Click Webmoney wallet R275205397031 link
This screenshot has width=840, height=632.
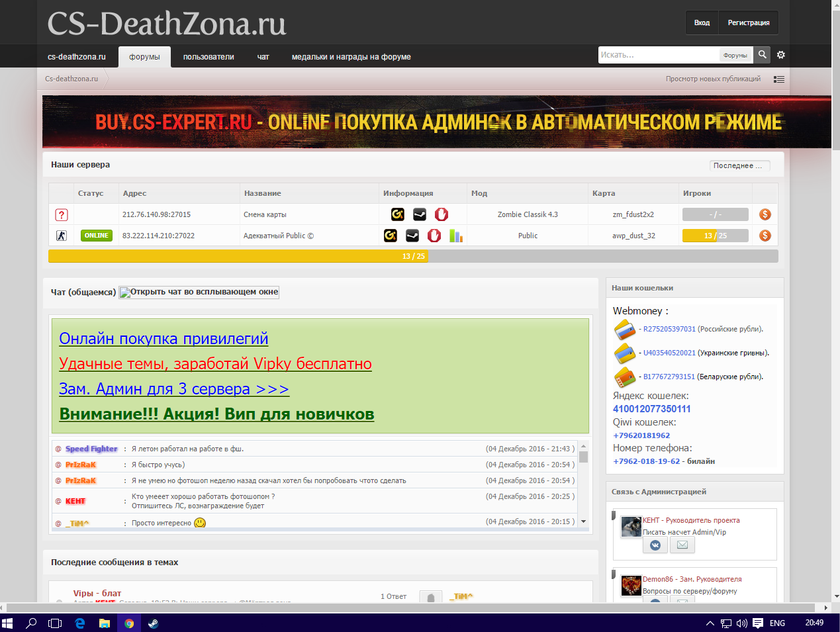[669, 329]
